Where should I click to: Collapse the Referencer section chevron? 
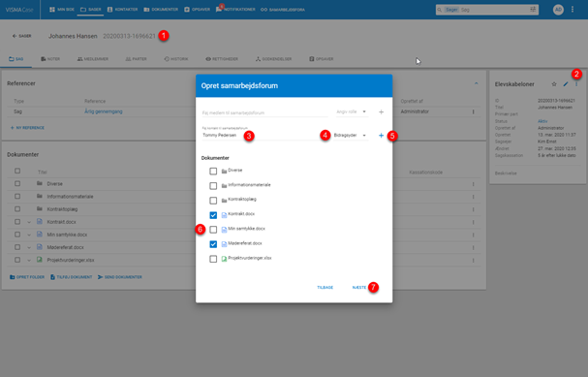point(477,83)
